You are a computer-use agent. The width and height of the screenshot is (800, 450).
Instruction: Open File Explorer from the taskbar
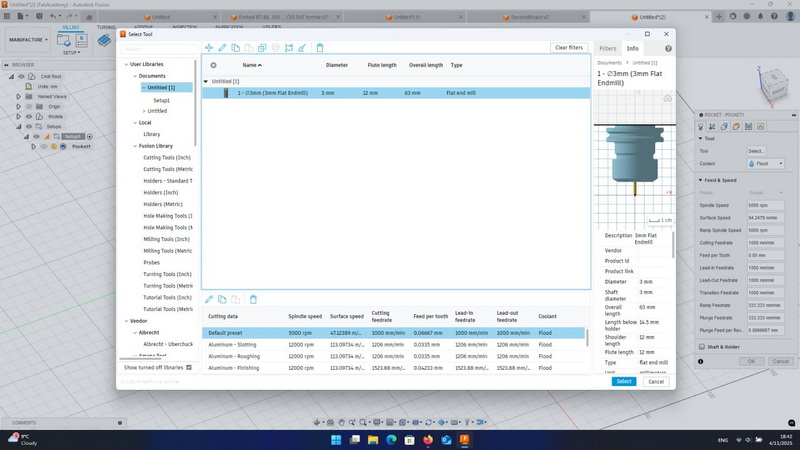tap(373, 440)
